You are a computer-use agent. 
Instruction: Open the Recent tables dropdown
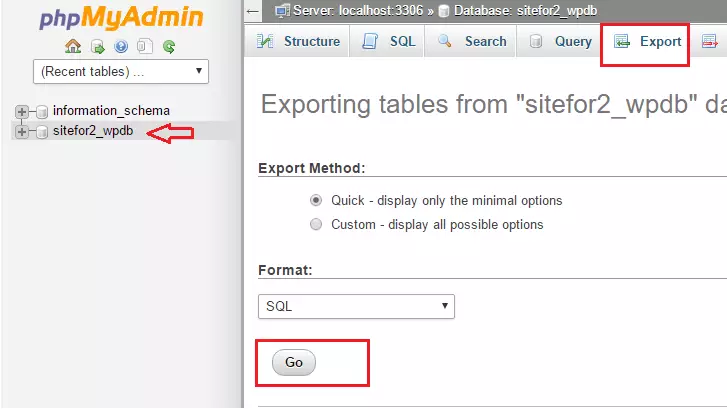point(121,71)
